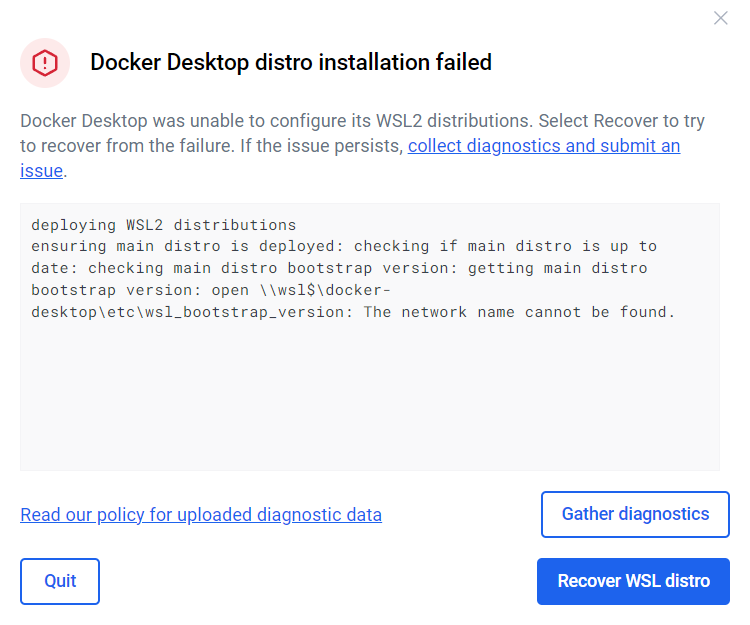Viewport: 750px width, 625px height.
Task: Click the 'Select Recover to try' sentence
Action: point(621,121)
